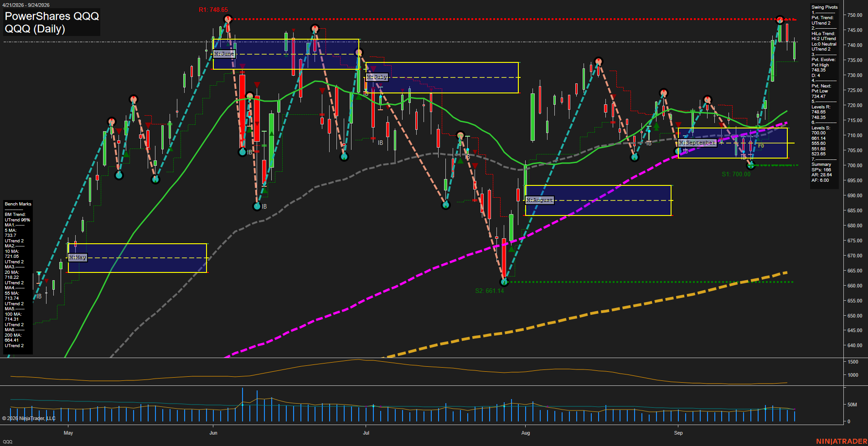Click the Levels S: label
The image size is (868, 446).
pyautogui.click(x=821, y=128)
